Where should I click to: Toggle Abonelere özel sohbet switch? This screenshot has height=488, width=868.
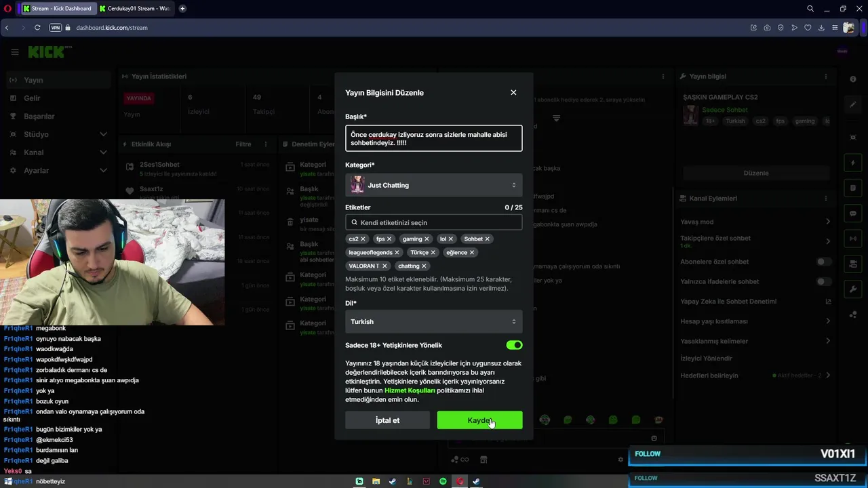pyautogui.click(x=824, y=262)
